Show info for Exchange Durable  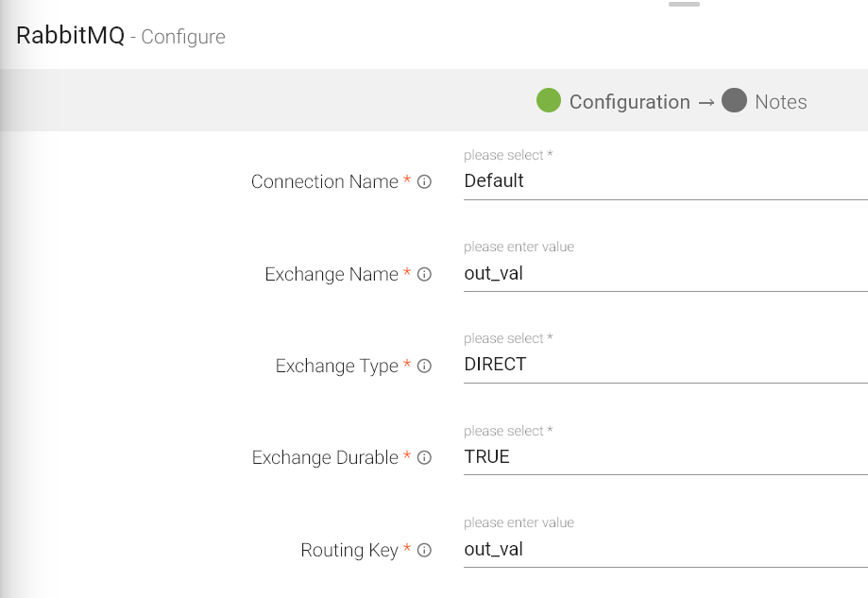click(424, 458)
